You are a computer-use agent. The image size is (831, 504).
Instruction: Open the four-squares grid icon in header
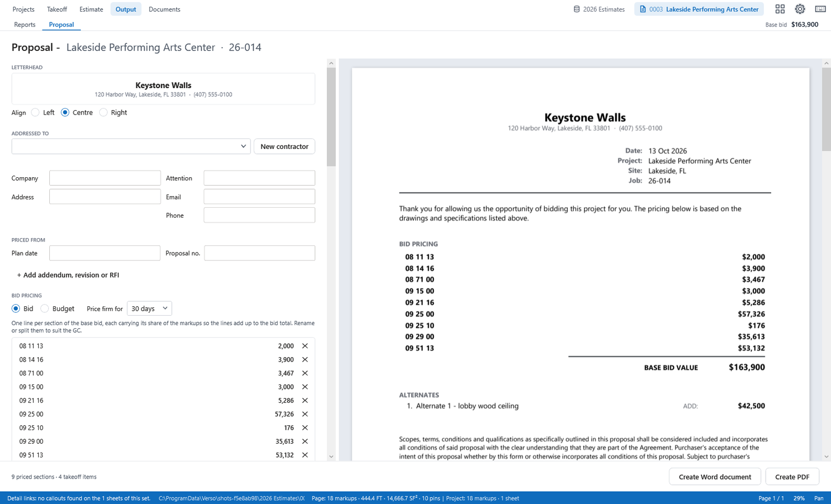pos(780,9)
